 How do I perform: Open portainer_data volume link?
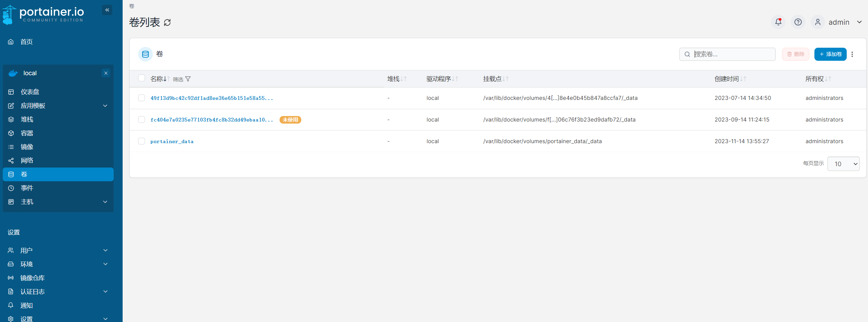click(x=172, y=141)
